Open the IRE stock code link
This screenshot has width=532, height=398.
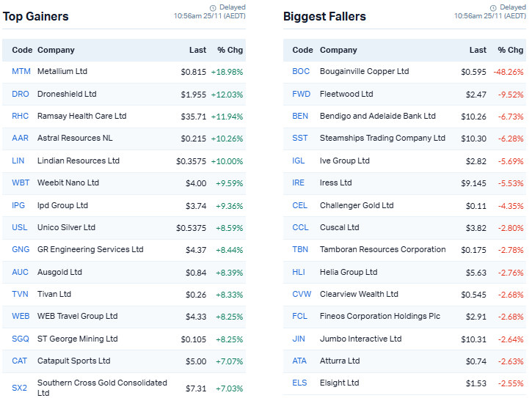pos(298,183)
